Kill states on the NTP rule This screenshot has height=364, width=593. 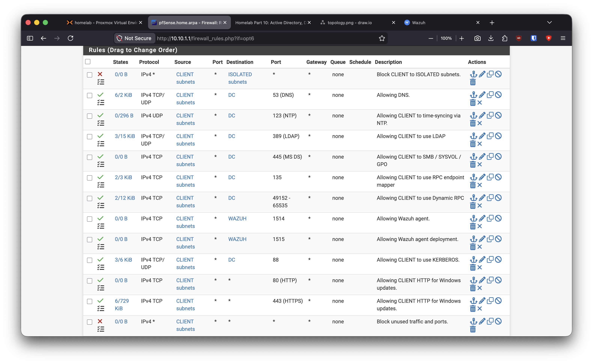(480, 123)
